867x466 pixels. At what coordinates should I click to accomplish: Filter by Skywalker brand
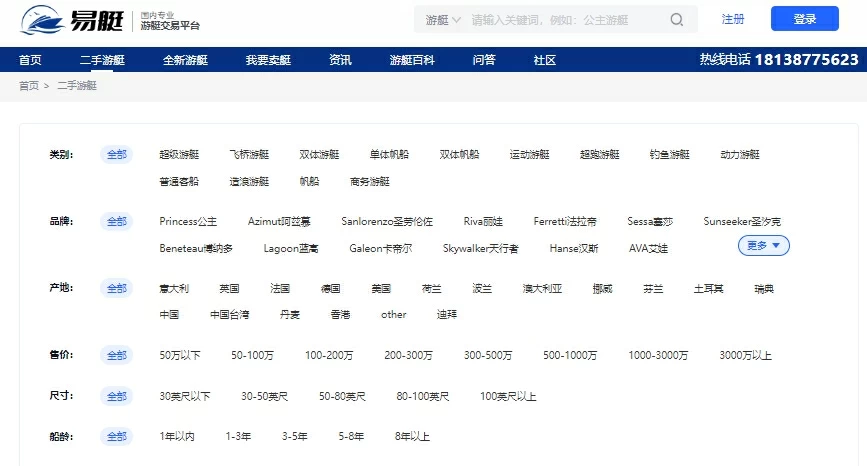(x=480, y=248)
